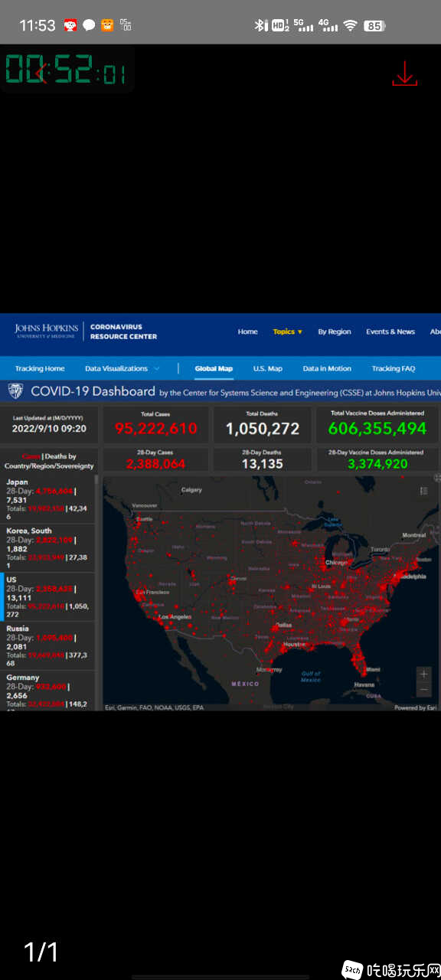This screenshot has height=980, width=441.
Task: Tap the Bluetooth status icon
Action: [261, 25]
